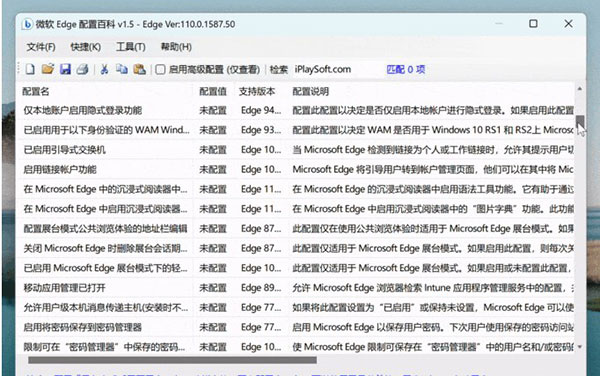Maximize the Edge 配置百科 window
Image resolution: width=600 pixels, height=376 pixels.
[x=533, y=24]
